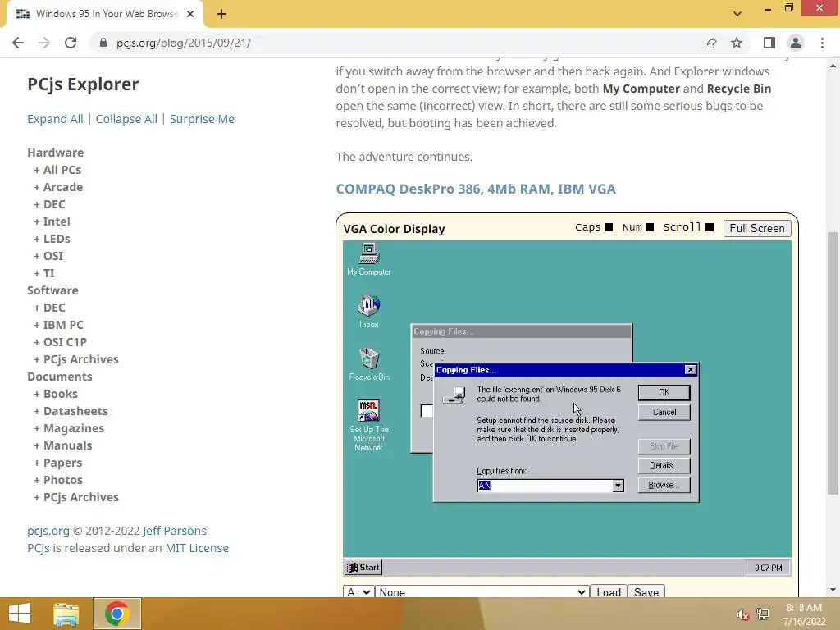Click the site lock icon in address bar
Screen dimensions: 840x630
pos(103,43)
